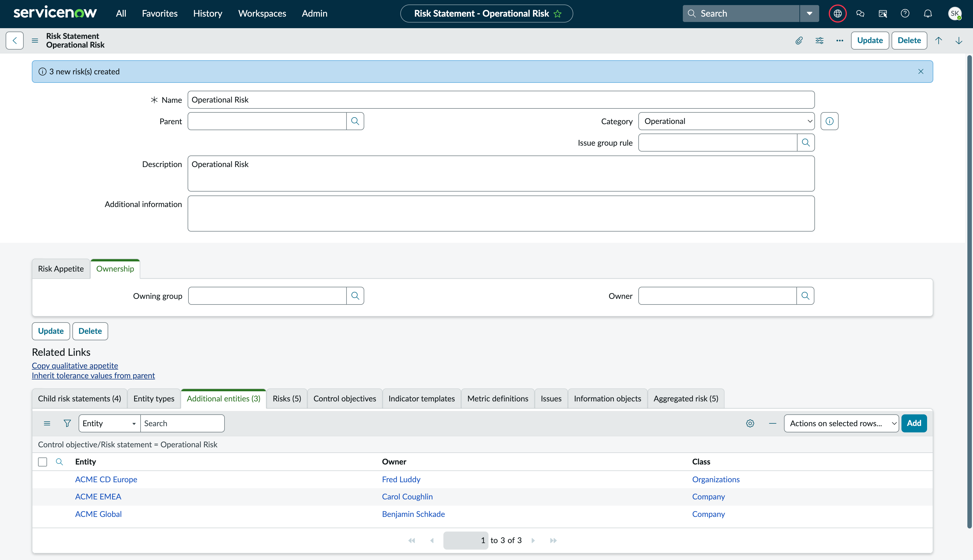The height and width of the screenshot is (560, 973).
Task: Click the Additional information text area
Action: (501, 214)
